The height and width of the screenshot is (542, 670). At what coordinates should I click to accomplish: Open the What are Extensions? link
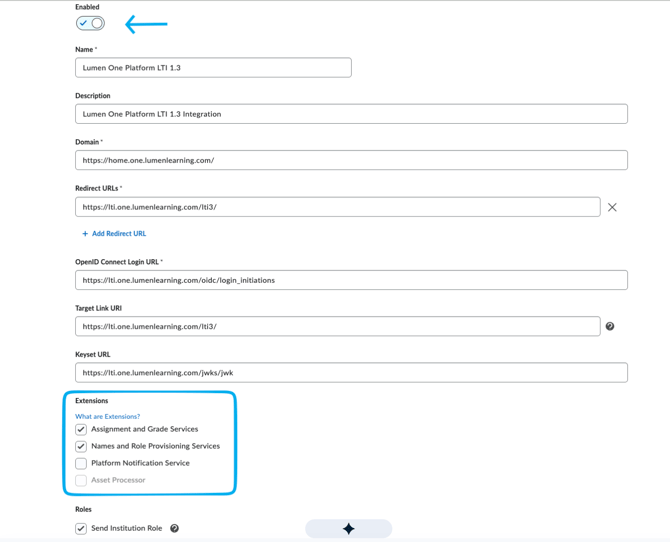click(x=108, y=416)
